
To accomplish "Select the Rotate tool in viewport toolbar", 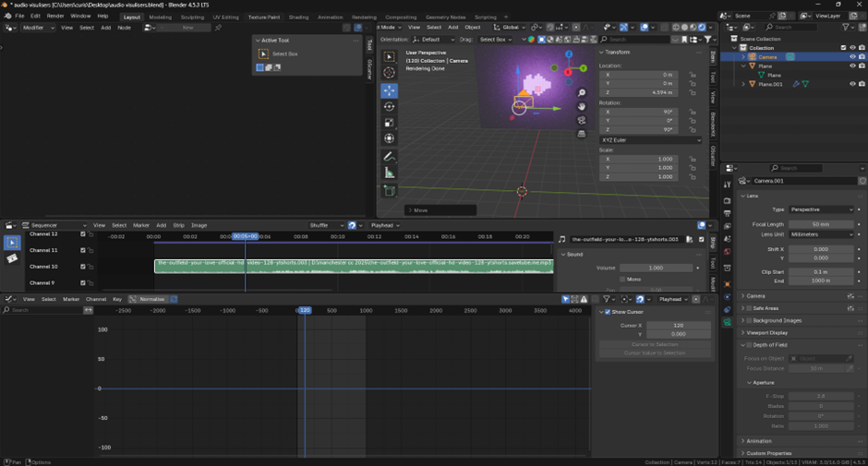I will (389, 106).
